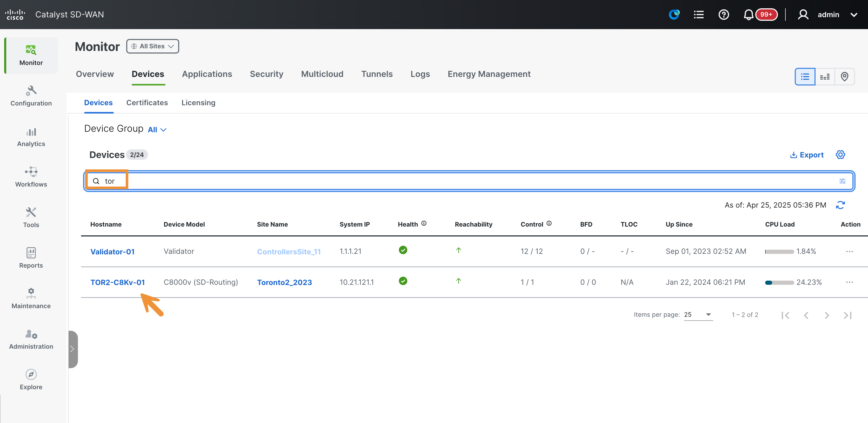Refresh the devices table data
This screenshot has width=868, height=423.
coord(840,205)
